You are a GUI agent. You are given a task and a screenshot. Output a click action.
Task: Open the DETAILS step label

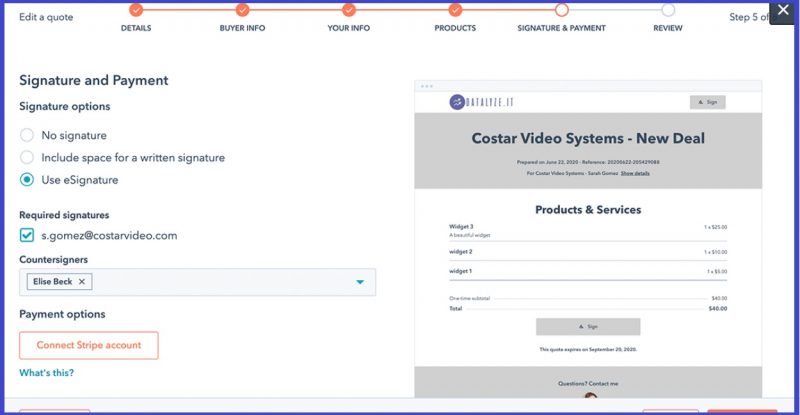(x=136, y=28)
